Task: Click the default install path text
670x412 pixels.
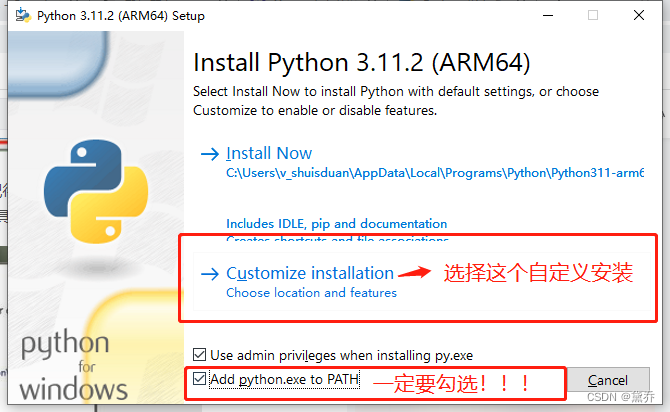Action: pos(435,173)
